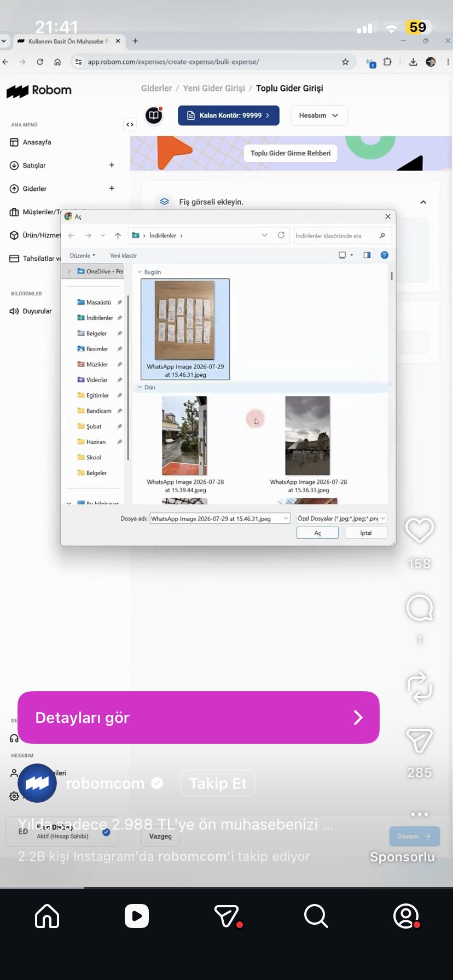Open robomcom profile avatar
Screen dimensions: 453x980
(37, 783)
